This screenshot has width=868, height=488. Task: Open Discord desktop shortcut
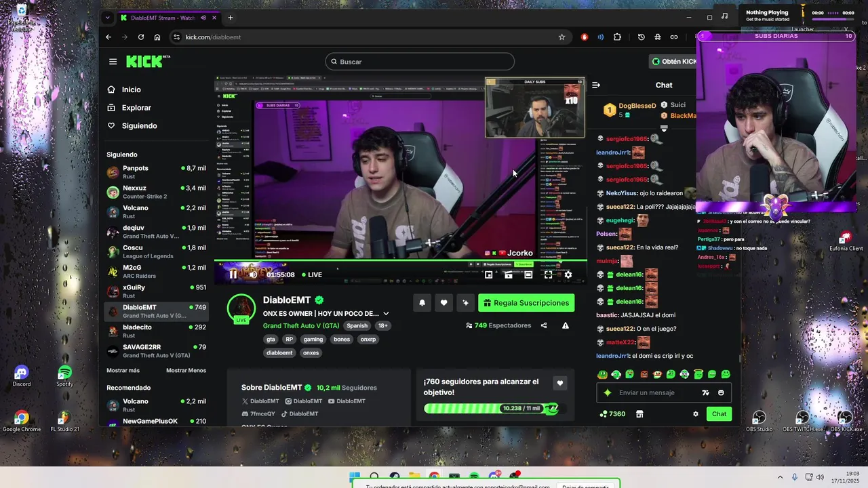[x=21, y=376]
